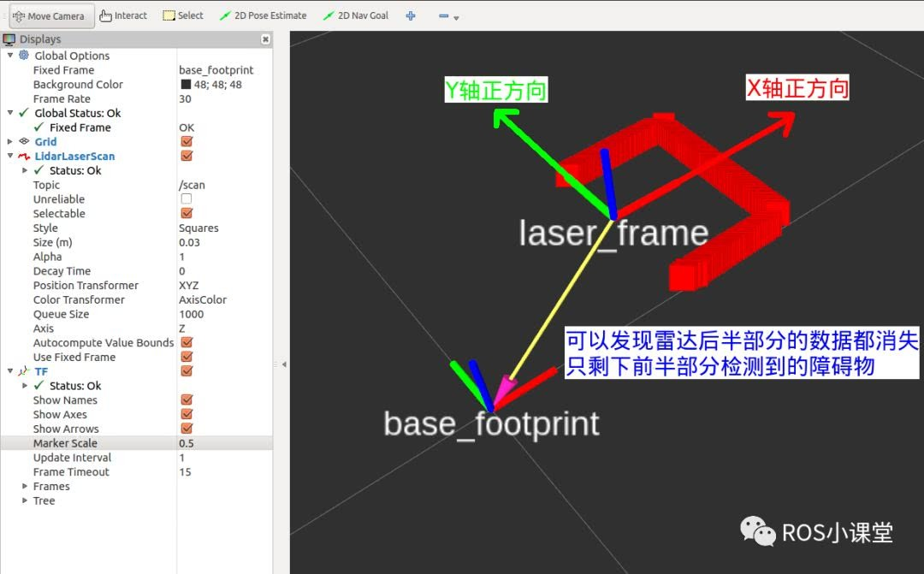Image resolution: width=924 pixels, height=574 pixels.
Task: Uncheck the Selectable checkbox
Action: click(x=187, y=213)
